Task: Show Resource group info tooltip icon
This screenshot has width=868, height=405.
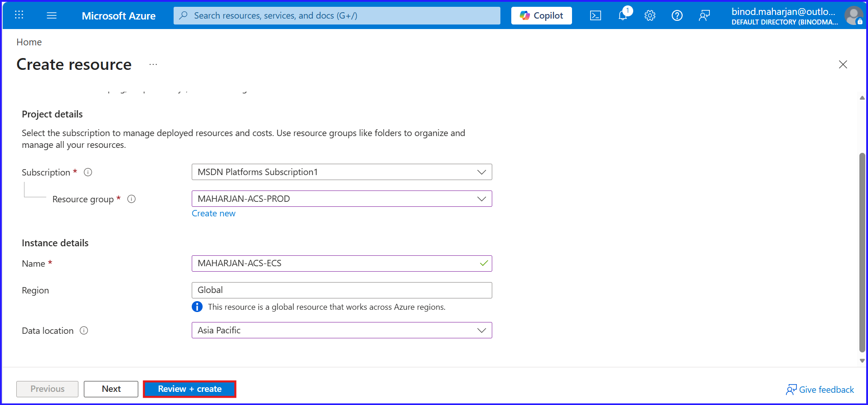Action: point(131,199)
